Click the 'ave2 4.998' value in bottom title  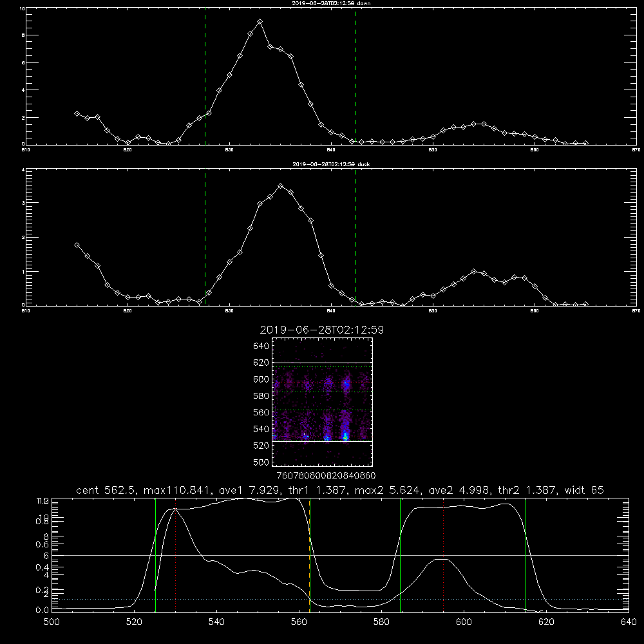(459, 490)
